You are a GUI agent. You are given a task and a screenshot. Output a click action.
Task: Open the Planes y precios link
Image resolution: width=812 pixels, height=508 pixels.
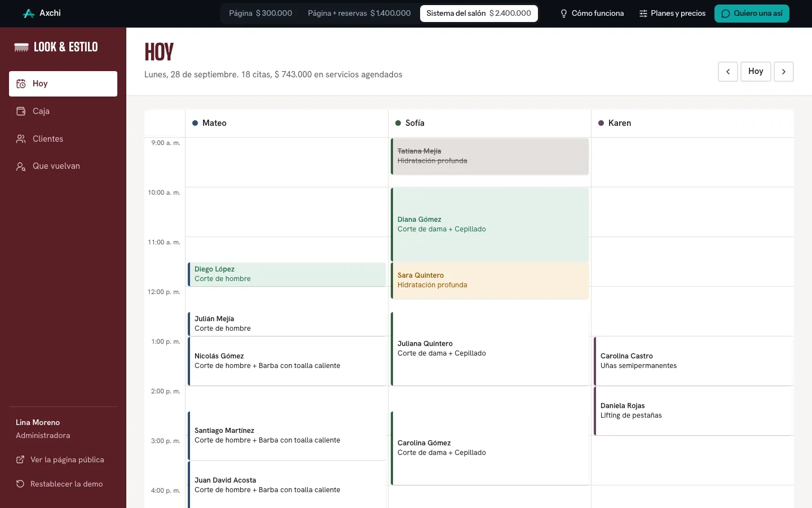tap(672, 14)
